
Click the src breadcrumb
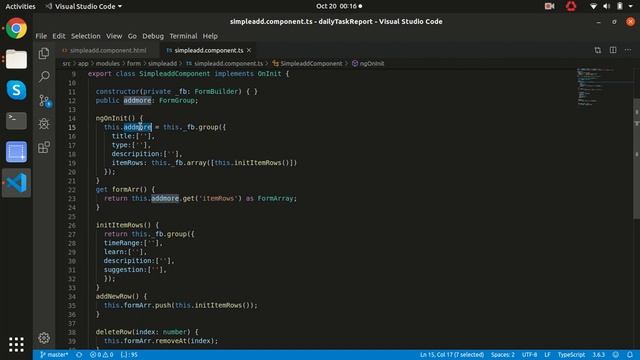click(66, 64)
